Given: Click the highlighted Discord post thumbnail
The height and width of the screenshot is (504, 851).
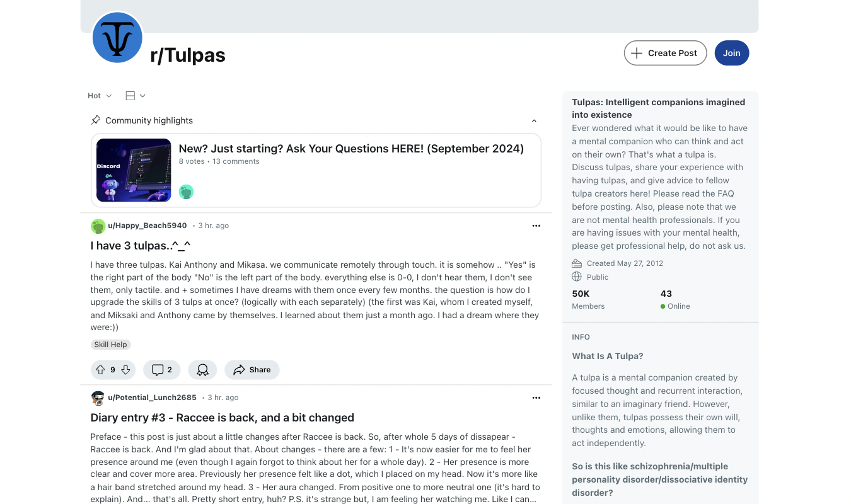Looking at the screenshot, I should [134, 169].
